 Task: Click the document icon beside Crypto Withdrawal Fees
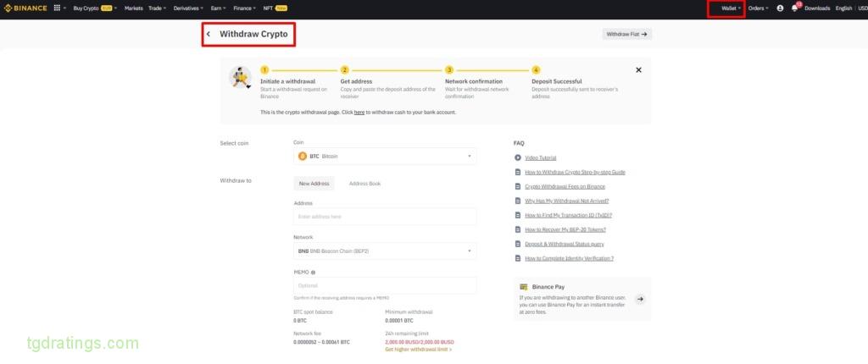pyautogui.click(x=518, y=186)
